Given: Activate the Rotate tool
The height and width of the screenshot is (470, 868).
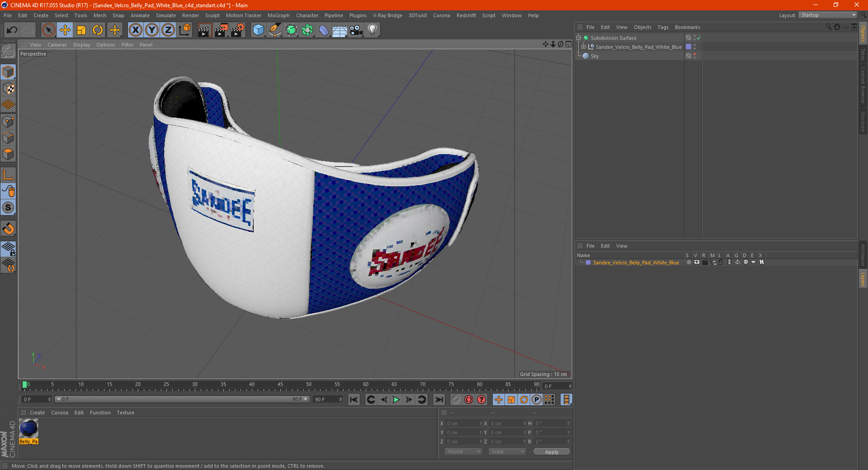Looking at the screenshot, I should tap(98, 30).
